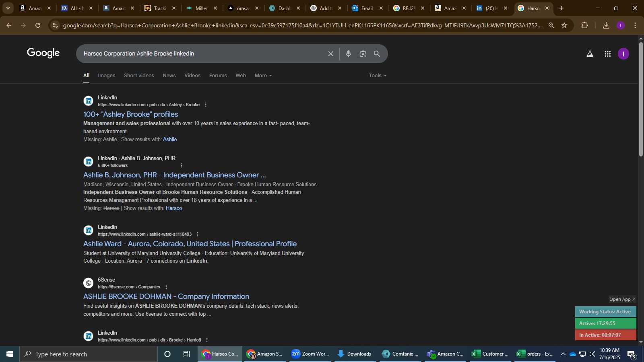The height and width of the screenshot is (362, 644).
Task: Open a new browser tab
Action: click(x=561, y=8)
